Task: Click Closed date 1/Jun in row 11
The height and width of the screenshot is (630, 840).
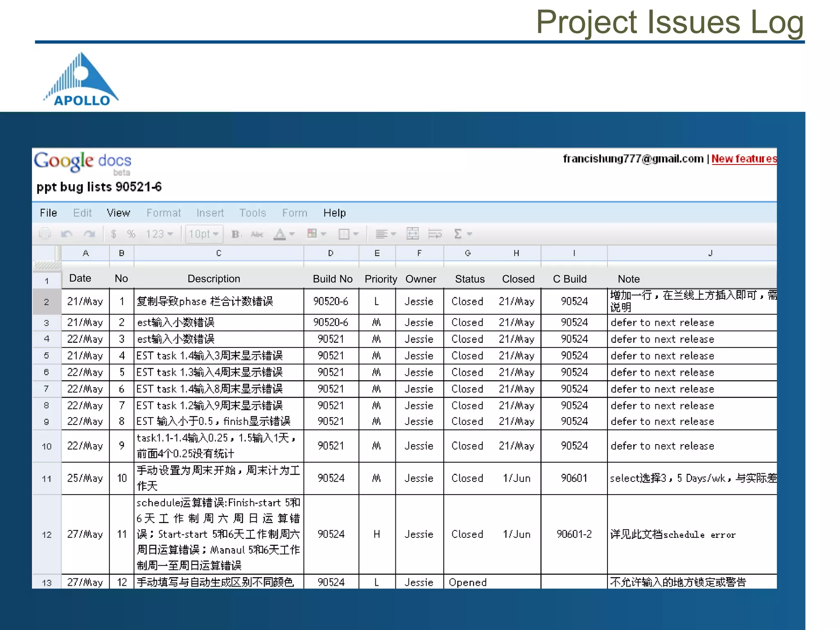Action: [x=516, y=478]
